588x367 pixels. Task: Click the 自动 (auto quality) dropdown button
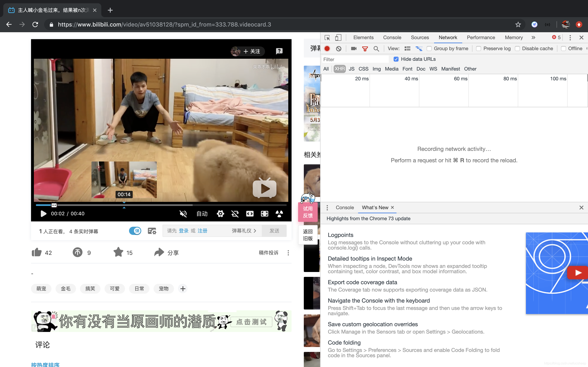202,213
